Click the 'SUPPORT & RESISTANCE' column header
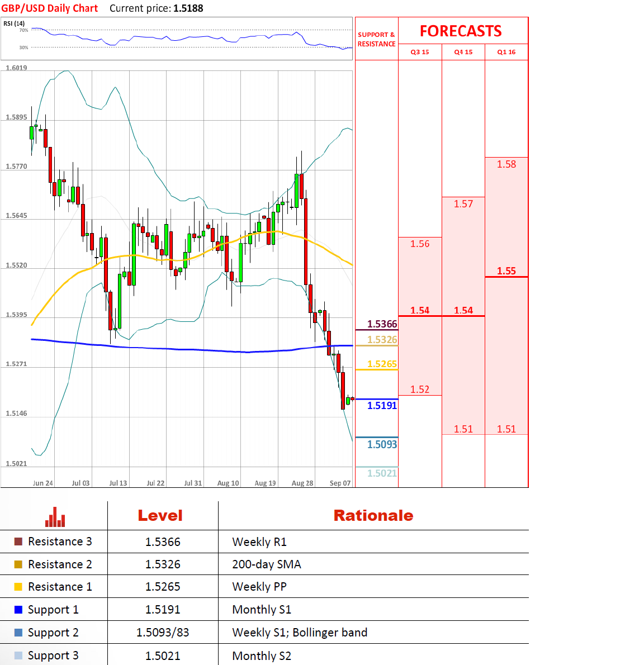The image size is (644, 665). tap(376, 39)
